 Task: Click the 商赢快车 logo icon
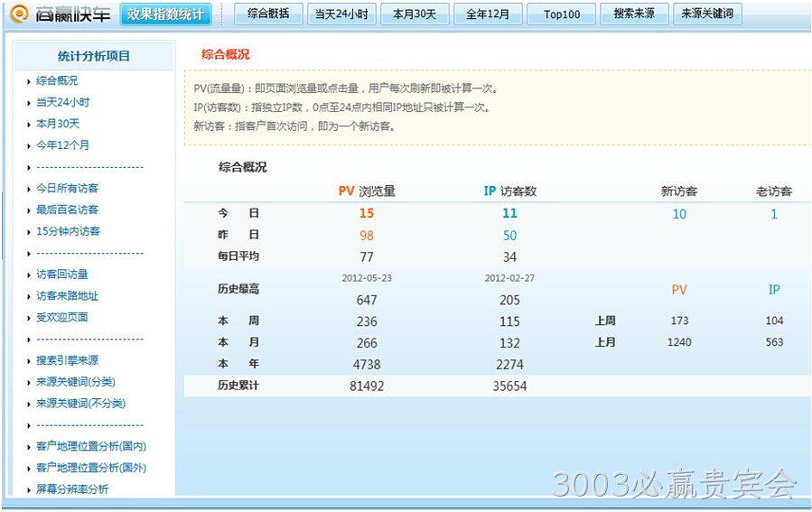[x=19, y=14]
